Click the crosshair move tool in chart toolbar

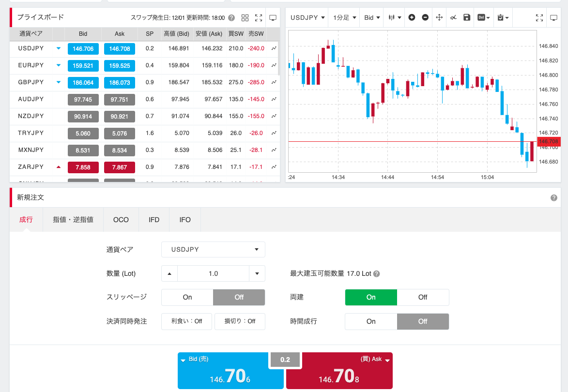[439, 17]
